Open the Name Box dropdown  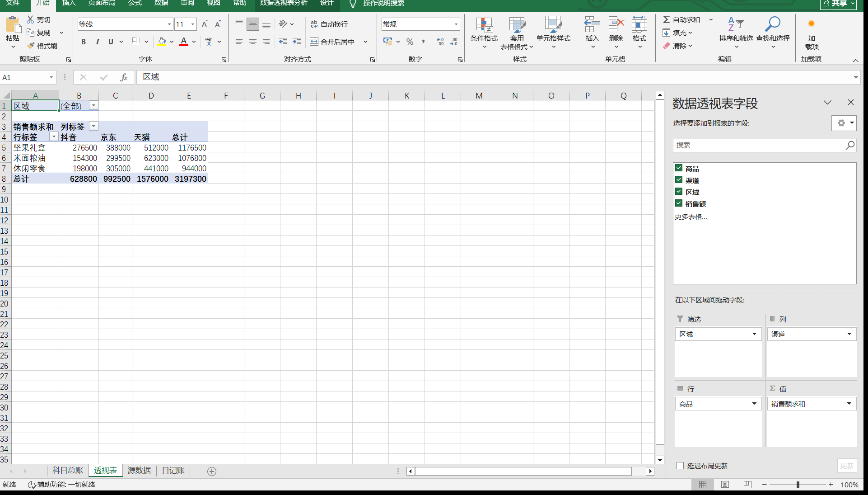pyautogui.click(x=51, y=77)
